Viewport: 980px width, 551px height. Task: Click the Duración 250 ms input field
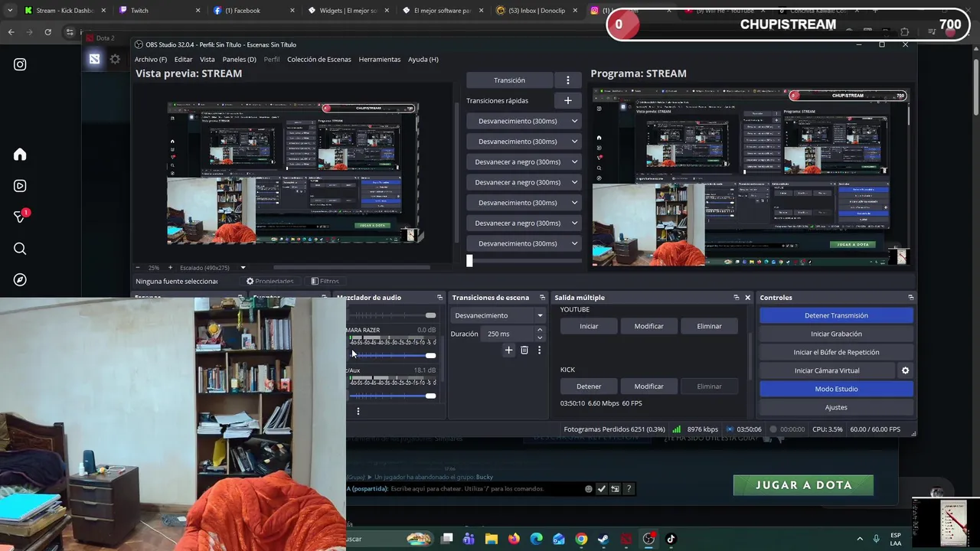pos(508,334)
